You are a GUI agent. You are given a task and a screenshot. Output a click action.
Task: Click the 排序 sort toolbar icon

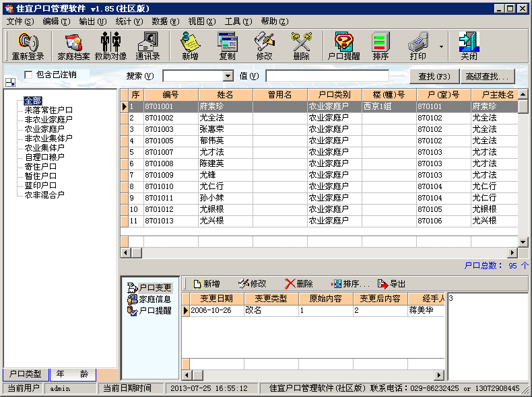coord(380,46)
